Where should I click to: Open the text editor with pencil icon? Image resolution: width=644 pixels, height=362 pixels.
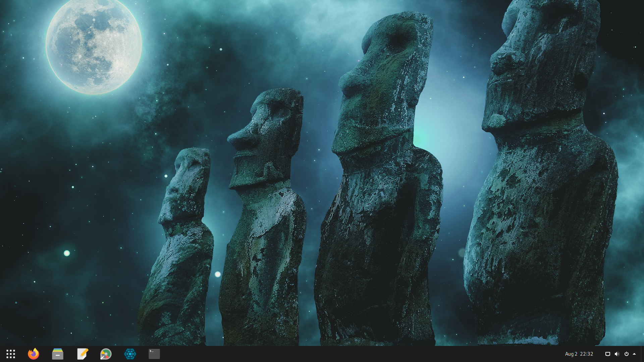82,354
